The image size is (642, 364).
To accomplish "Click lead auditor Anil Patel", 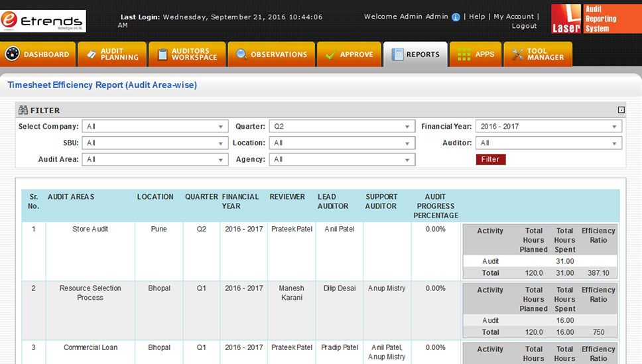I will pos(339,229).
